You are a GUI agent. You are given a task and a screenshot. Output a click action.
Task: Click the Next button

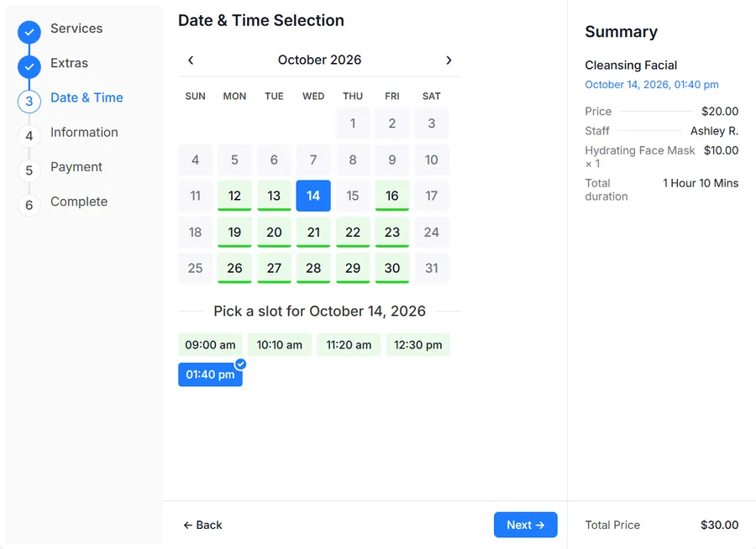tap(526, 525)
